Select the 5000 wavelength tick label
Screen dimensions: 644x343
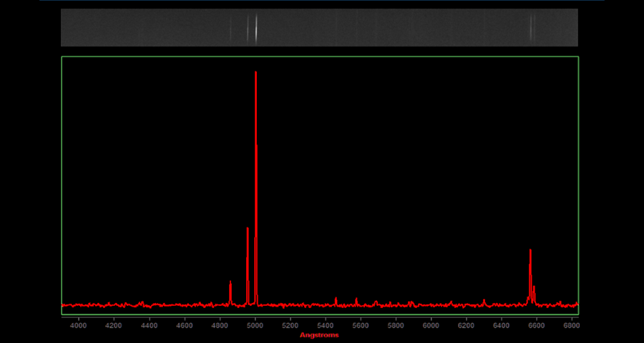pyautogui.click(x=255, y=324)
